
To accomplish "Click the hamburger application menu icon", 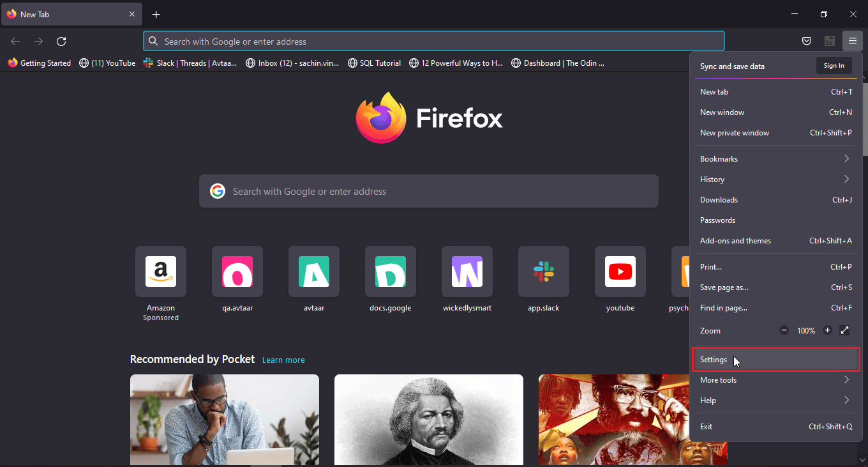I will click(x=852, y=42).
